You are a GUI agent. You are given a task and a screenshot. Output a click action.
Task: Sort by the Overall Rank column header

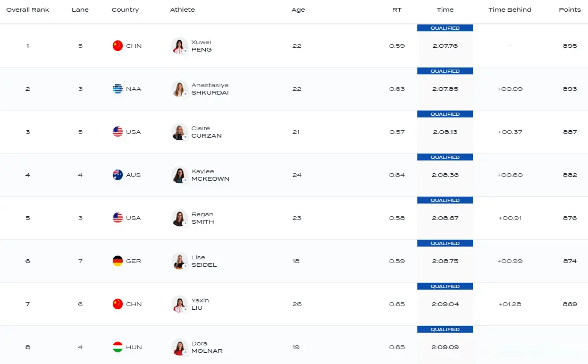[28, 10]
